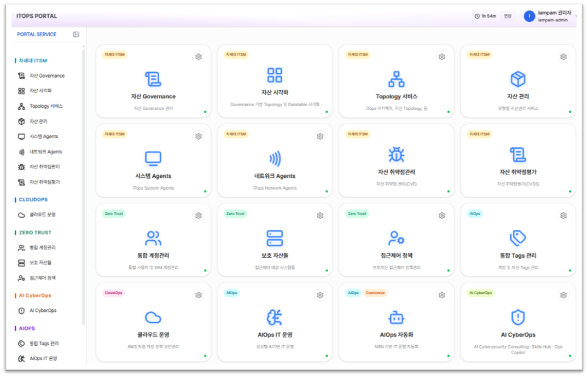Open settings gear on AI CyberOps card

(563, 295)
